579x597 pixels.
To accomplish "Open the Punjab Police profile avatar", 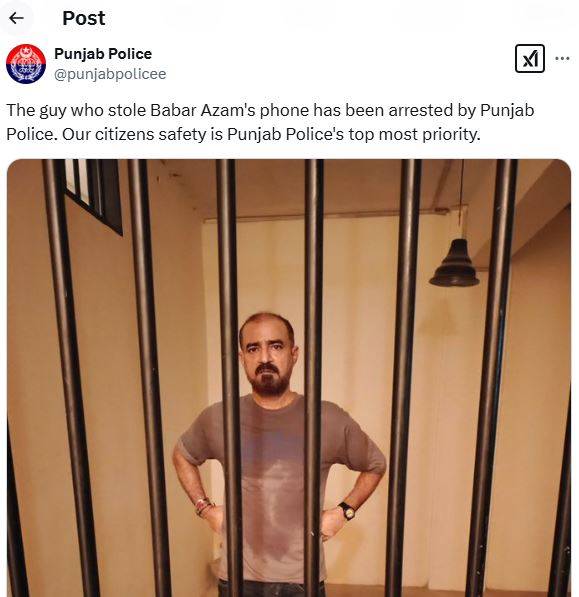I will click(x=26, y=64).
